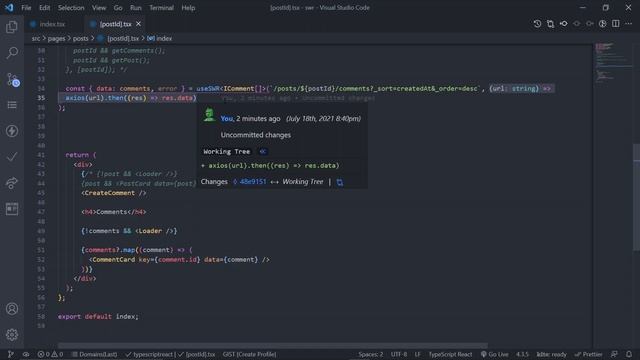This screenshot has height=360, width=640.
Task: Click index symbol in breadcrumb
Action: tap(164, 38)
